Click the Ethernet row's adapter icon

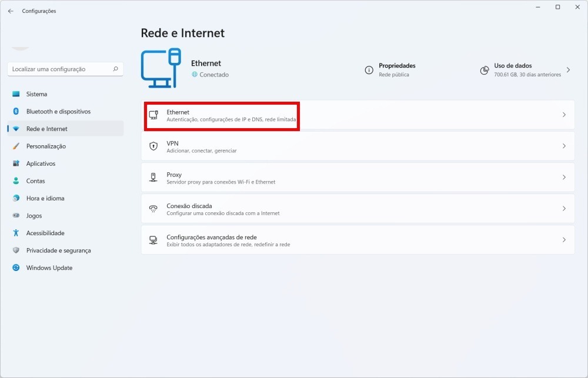[x=153, y=115]
